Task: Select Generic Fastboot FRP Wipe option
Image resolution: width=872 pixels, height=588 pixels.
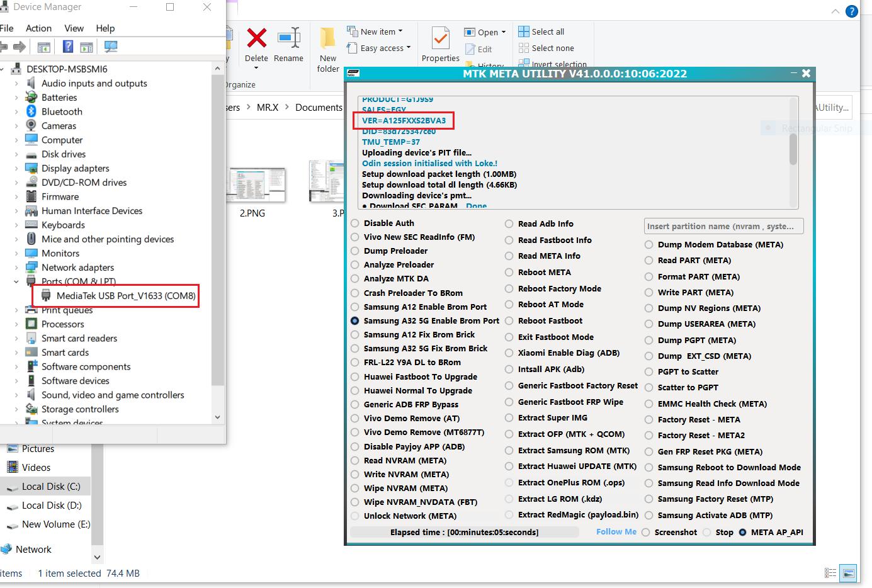Action: [x=509, y=402]
